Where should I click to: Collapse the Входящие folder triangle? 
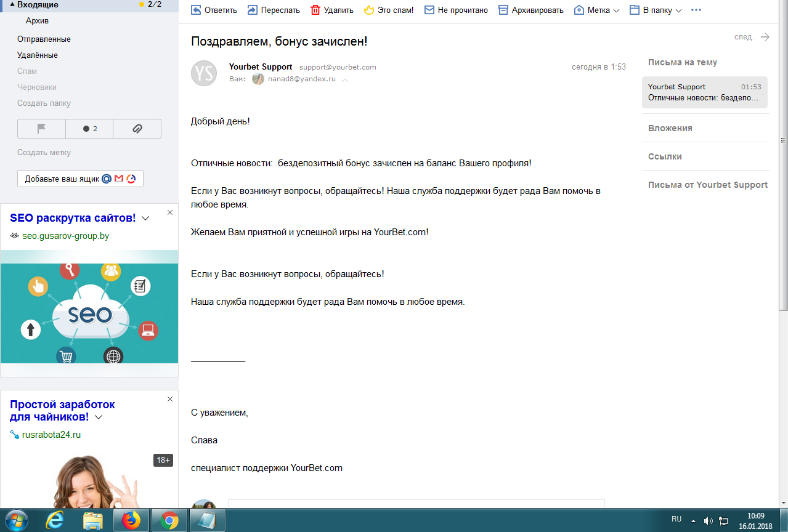pos(12,4)
